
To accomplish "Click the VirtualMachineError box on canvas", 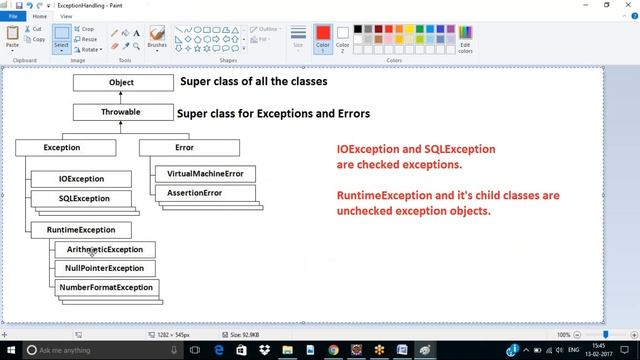I will click(205, 174).
